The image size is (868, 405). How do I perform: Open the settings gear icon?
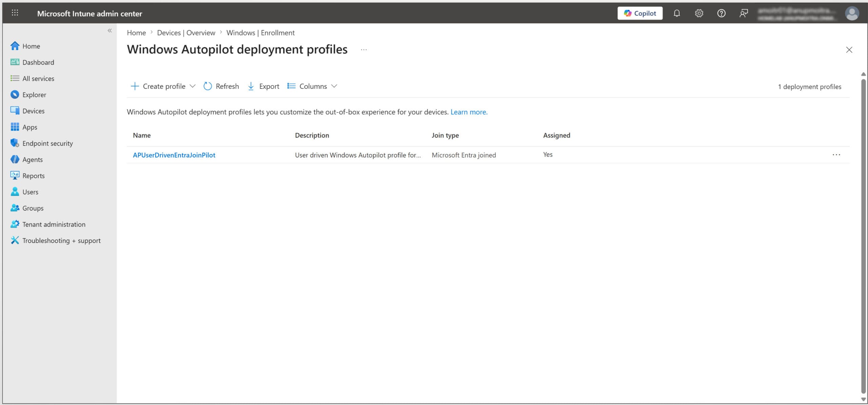(699, 13)
